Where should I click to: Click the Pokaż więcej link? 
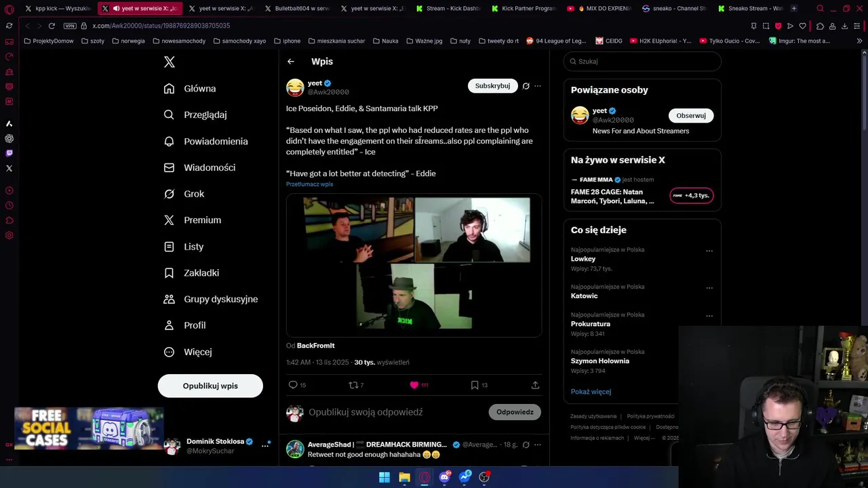point(591,392)
